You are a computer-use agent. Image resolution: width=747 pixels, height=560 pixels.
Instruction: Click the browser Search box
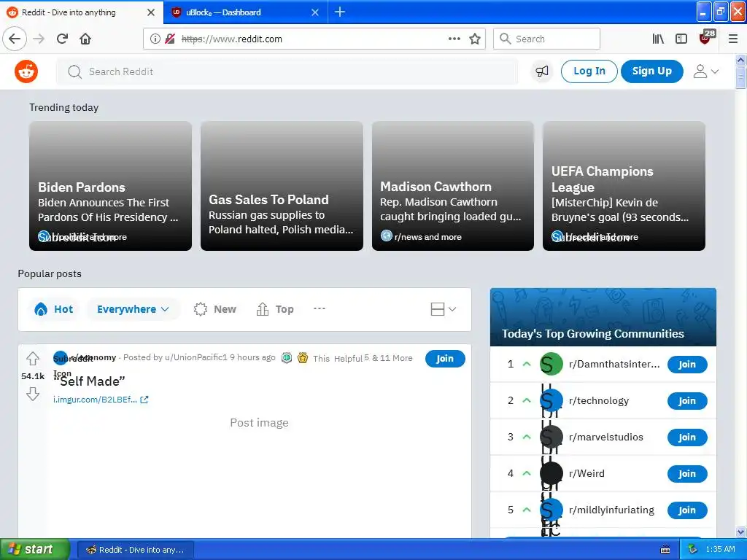coord(546,39)
